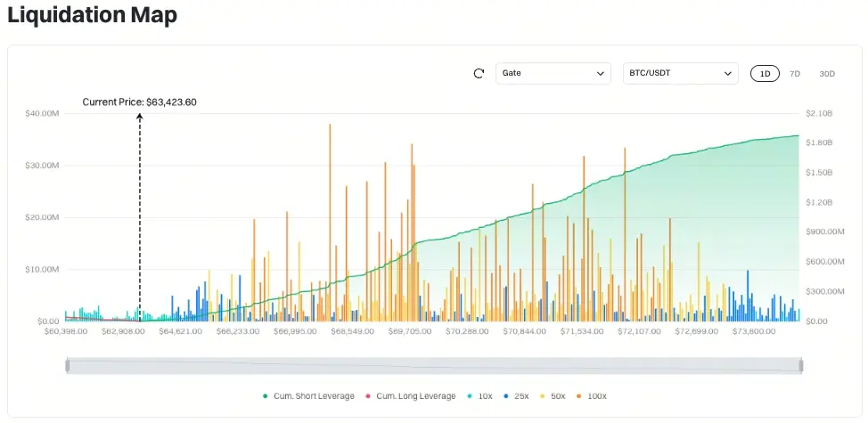Hide the 25x leverage legend item
Screen dimensions: 868x423
516,396
